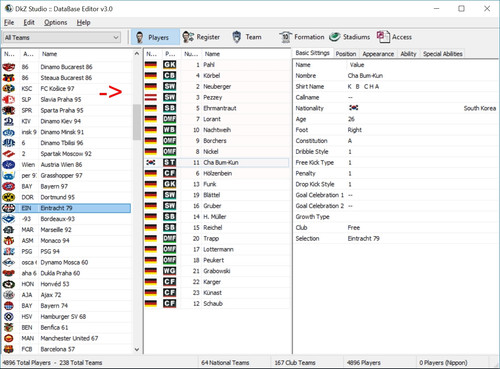
Task: Expand the All Teams dropdown
Action: 62,37
